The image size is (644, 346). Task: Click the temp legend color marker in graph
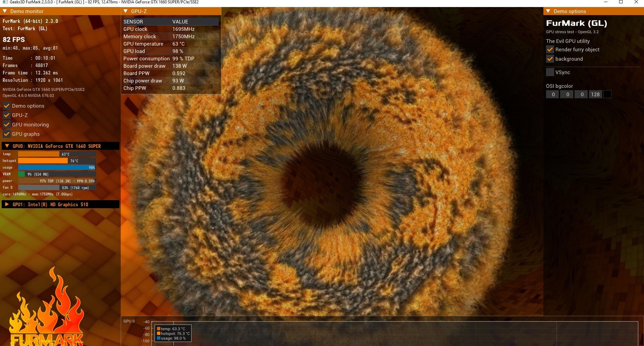coord(159,329)
